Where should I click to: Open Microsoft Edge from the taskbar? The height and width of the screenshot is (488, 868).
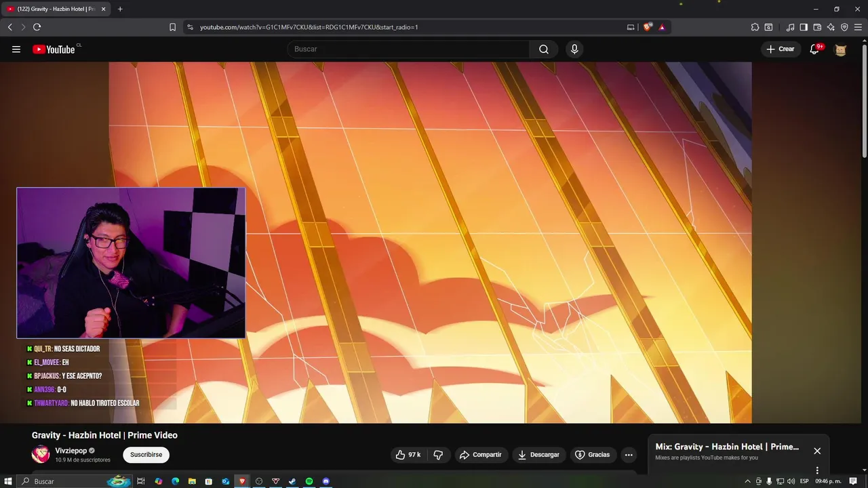pos(175,481)
